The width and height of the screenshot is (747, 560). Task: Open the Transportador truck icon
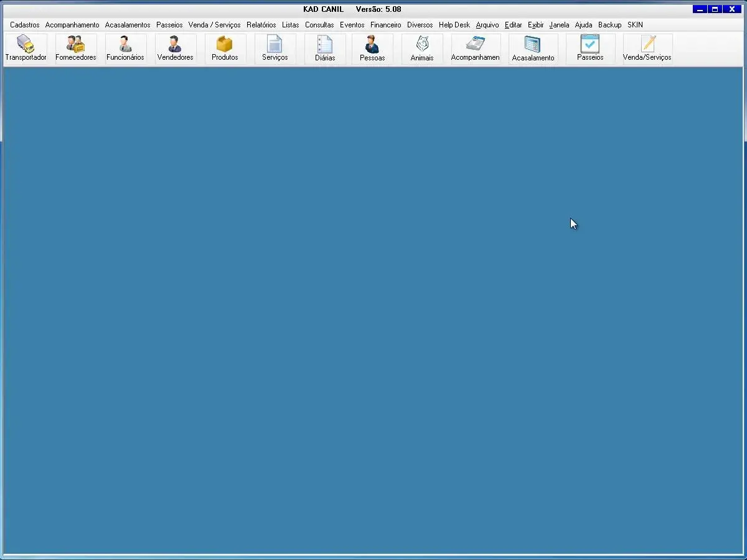[x=26, y=48]
